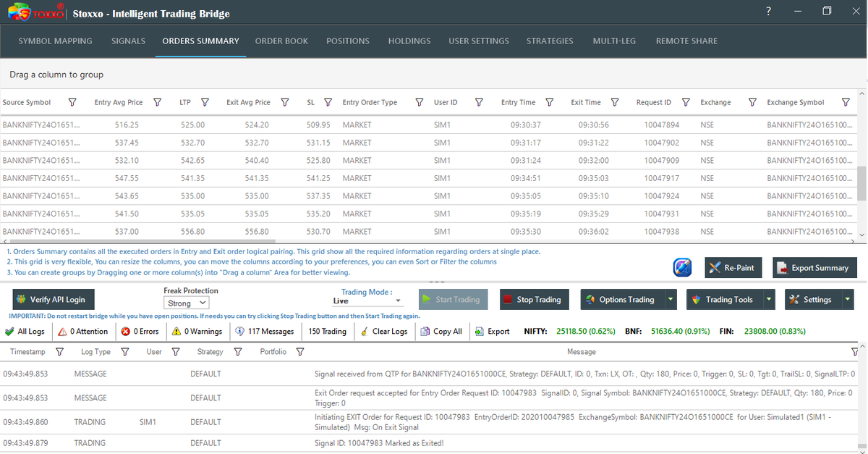
Task: Go to the Positions tab
Action: pyautogui.click(x=348, y=41)
